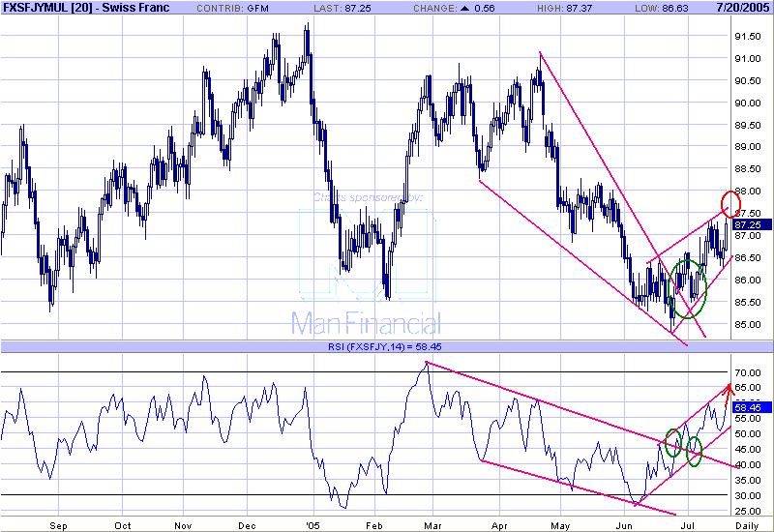This screenshot has height=532, width=774.
Task: Click the 90.00 price axis label
Action: click(747, 103)
